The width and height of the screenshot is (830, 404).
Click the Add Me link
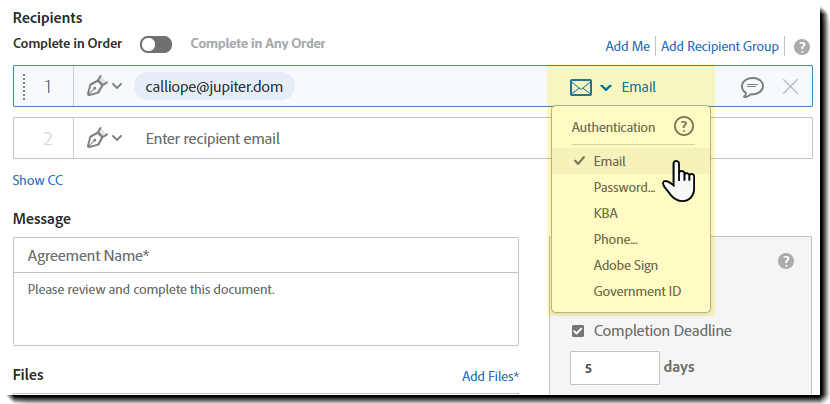pos(627,47)
